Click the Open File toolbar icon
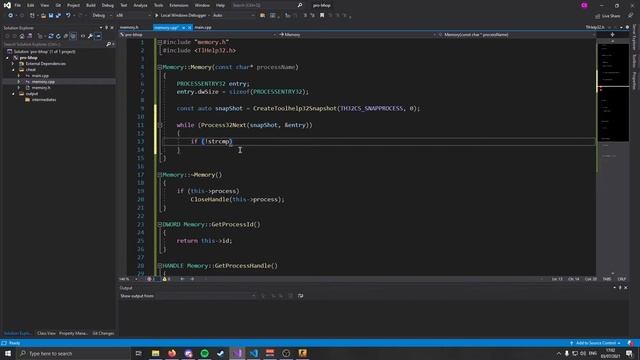 [43, 16]
